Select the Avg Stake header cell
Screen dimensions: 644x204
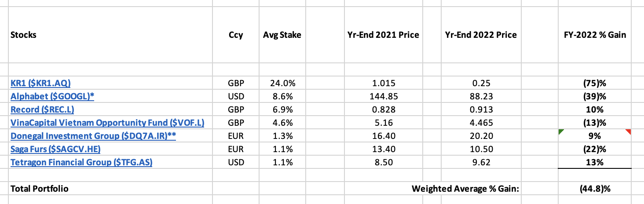tap(282, 35)
